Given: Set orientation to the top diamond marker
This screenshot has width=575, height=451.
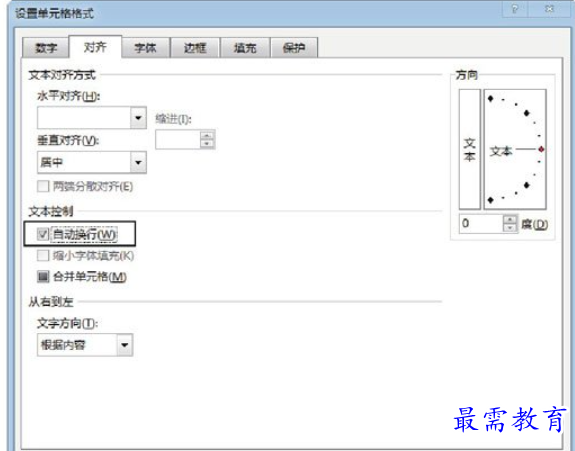Looking at the screenshot, I should [491, 98].
